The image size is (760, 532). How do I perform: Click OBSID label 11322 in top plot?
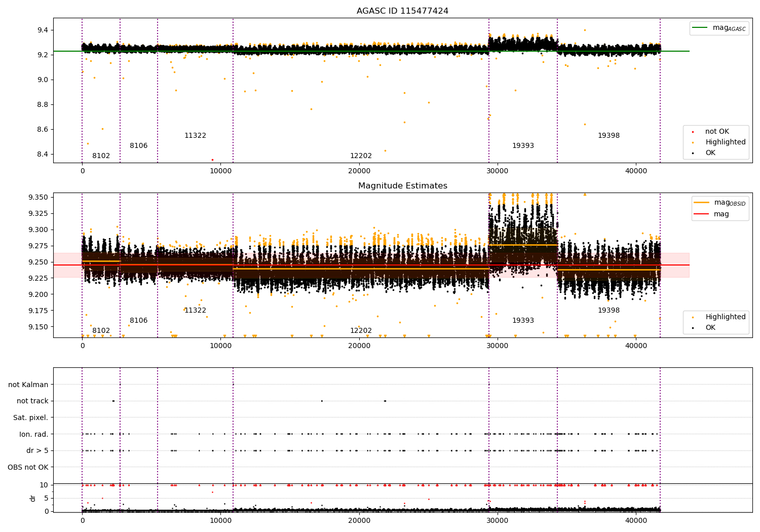(195, 136)
